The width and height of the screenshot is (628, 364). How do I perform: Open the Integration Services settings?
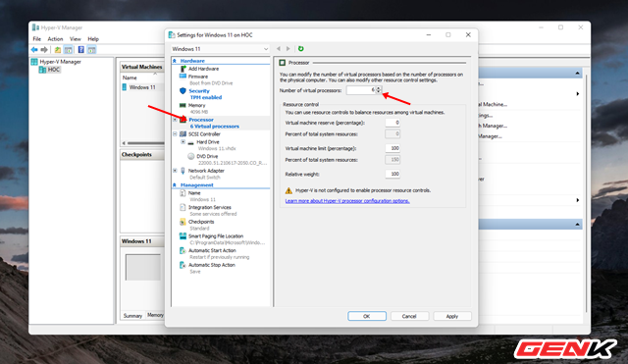[209, 207]
